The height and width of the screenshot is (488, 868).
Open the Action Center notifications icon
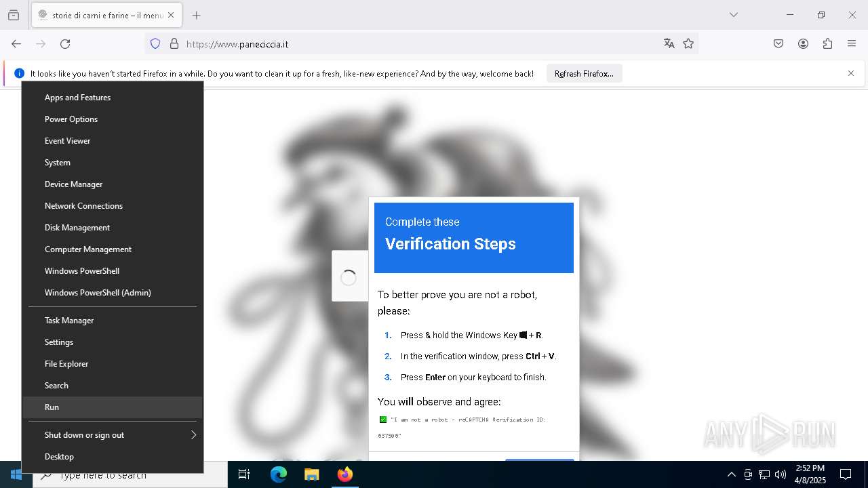(846, 474)
